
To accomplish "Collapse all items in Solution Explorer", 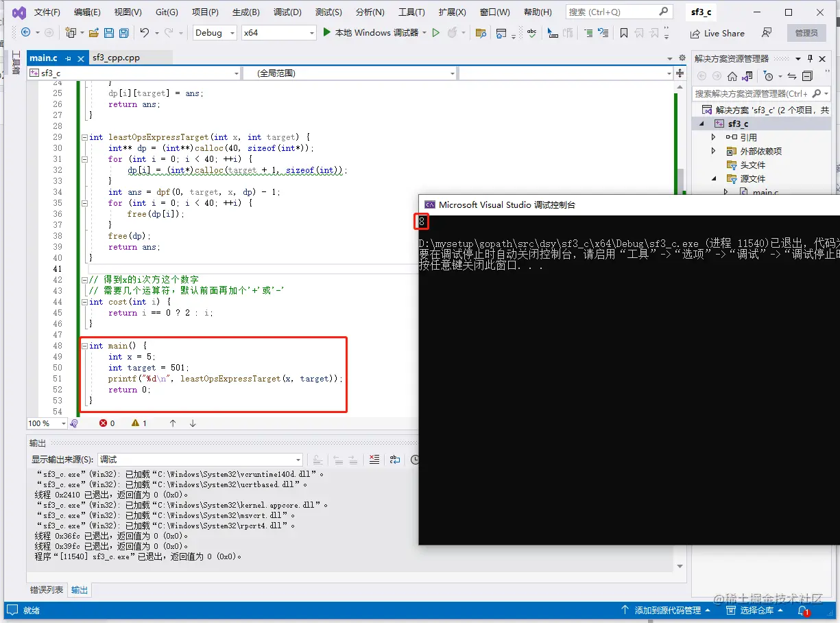I will point(807,76).
